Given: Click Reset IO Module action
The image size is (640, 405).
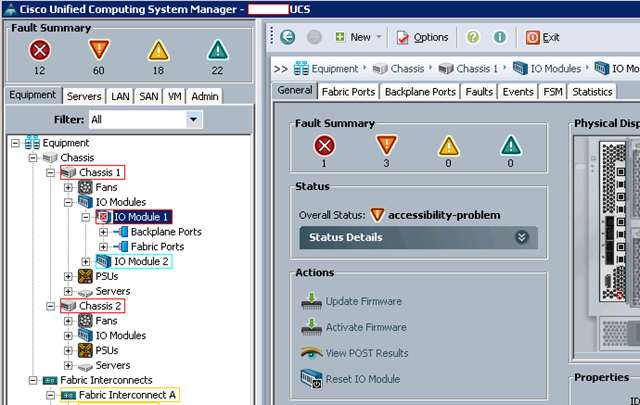Looking at the screenshot, I should pyautogui.click(x=350, y=379).
